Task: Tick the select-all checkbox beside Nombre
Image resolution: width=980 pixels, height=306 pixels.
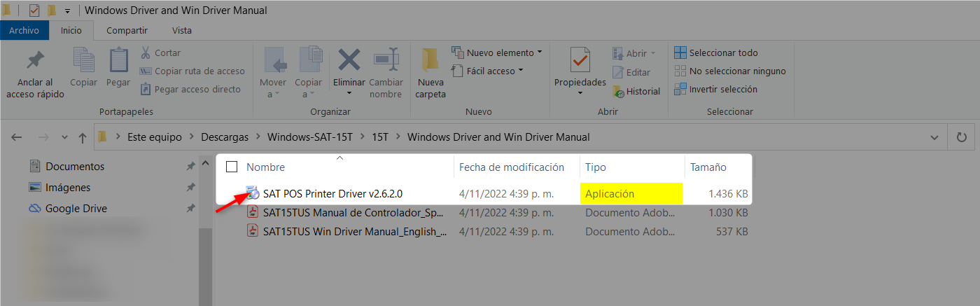Action: (x=232, y=167)
